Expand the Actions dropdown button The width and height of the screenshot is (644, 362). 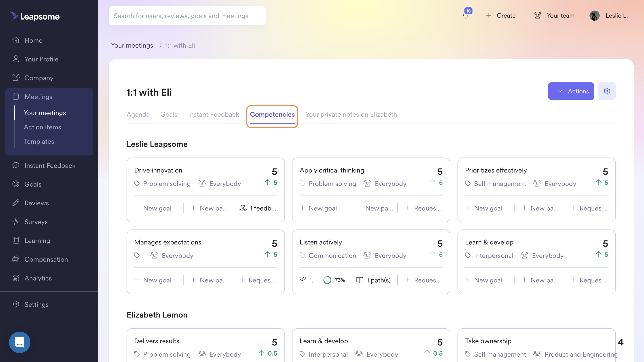coord(571,91)
